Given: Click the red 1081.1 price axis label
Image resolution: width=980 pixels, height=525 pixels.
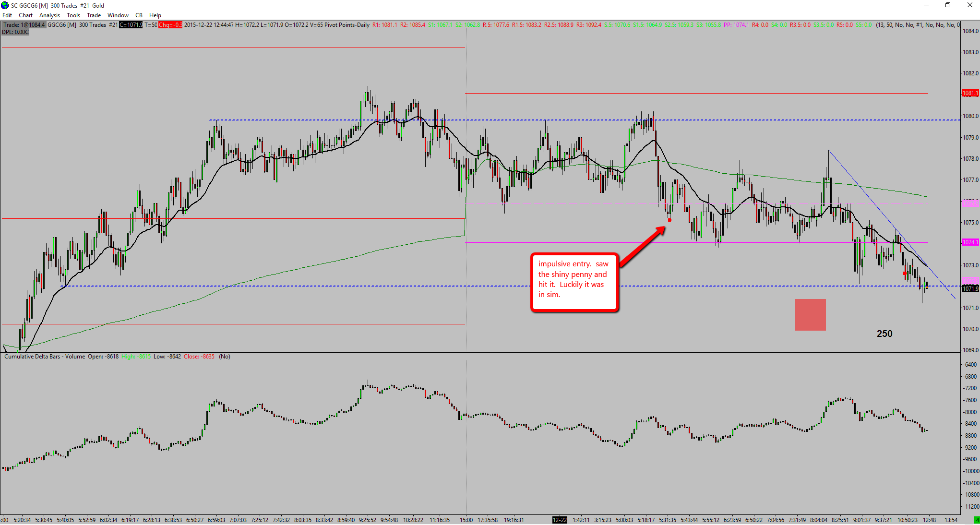Looking at the screenshot, I should tap(970, 93).
